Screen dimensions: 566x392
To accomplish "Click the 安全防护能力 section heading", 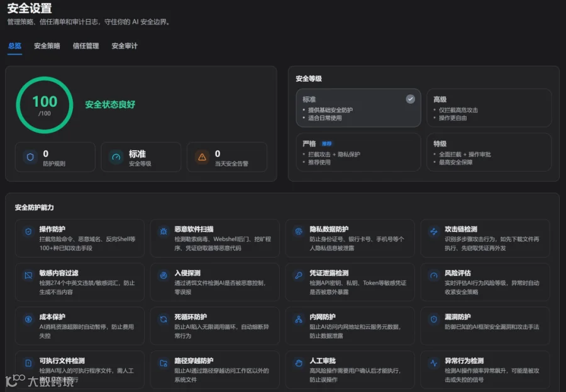I will pyautogui.click(x=35, y=207).
